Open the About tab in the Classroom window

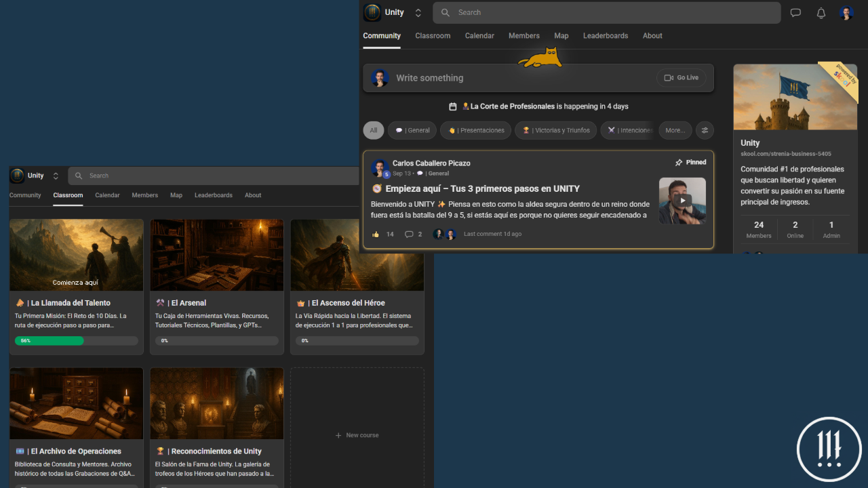pyautogui.click(x=253, y=195)
